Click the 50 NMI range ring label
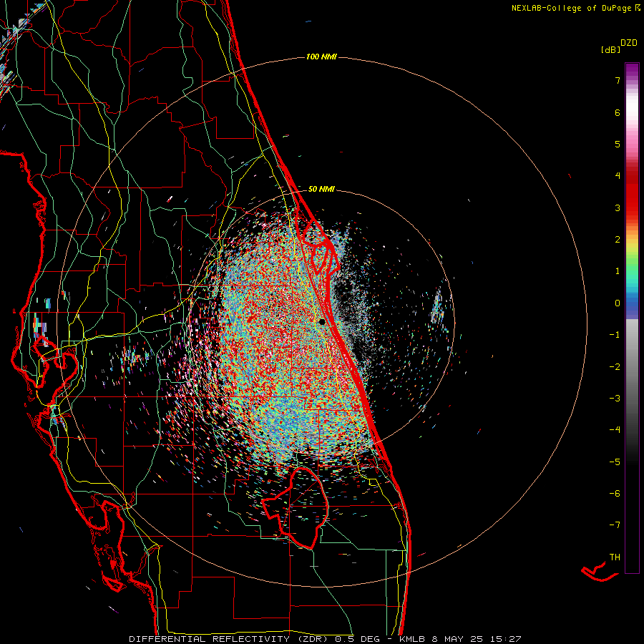 tap(321, 189)
